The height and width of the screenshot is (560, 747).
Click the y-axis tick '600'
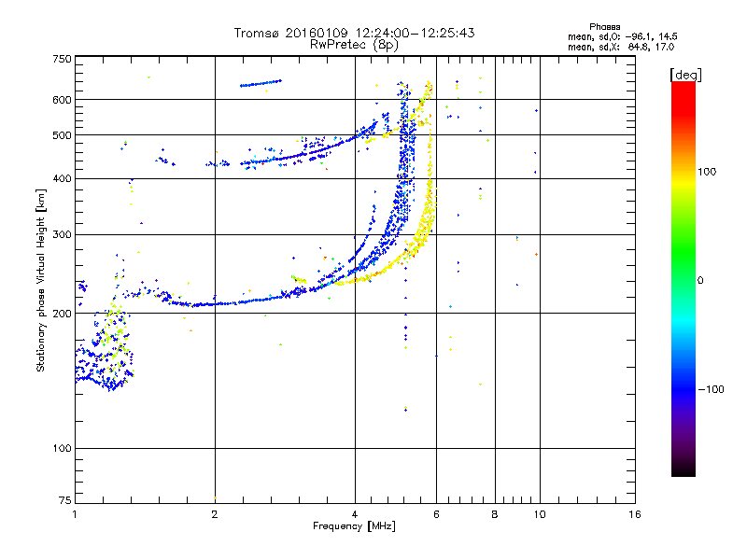coord(62,100)
